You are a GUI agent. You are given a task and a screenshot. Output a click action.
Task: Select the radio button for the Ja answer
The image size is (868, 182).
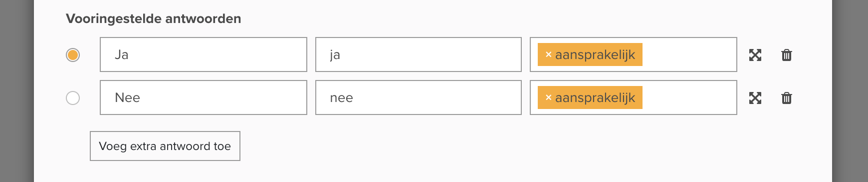(x=73, y=55)
